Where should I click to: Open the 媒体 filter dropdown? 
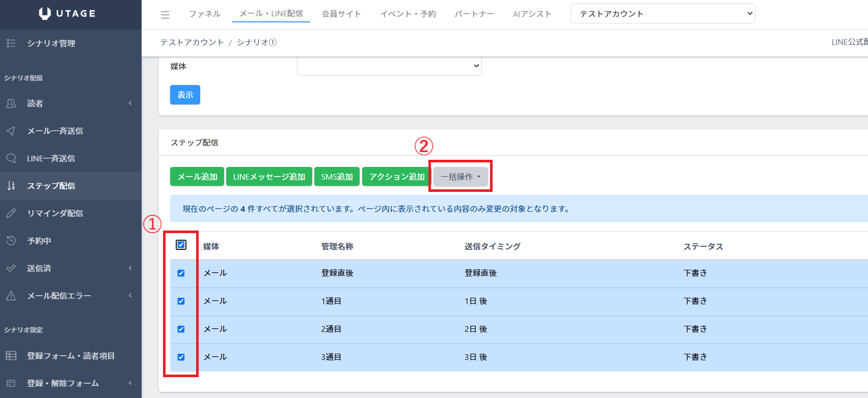point(389,66)
